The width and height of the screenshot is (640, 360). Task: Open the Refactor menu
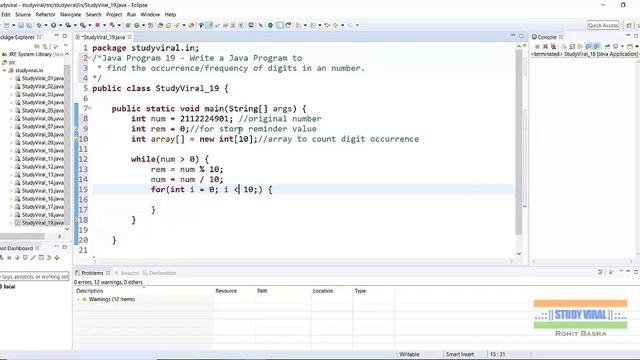[45, 14]
